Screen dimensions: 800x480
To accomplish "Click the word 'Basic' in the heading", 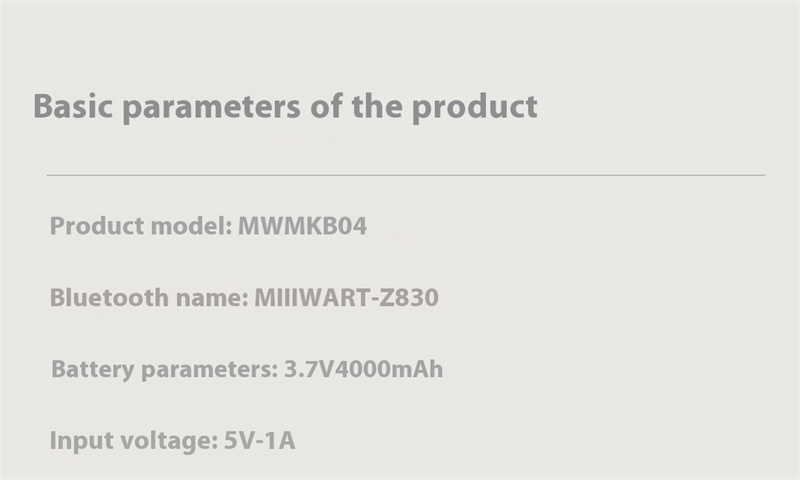I will pyautogui.click(x=73, y=106).
